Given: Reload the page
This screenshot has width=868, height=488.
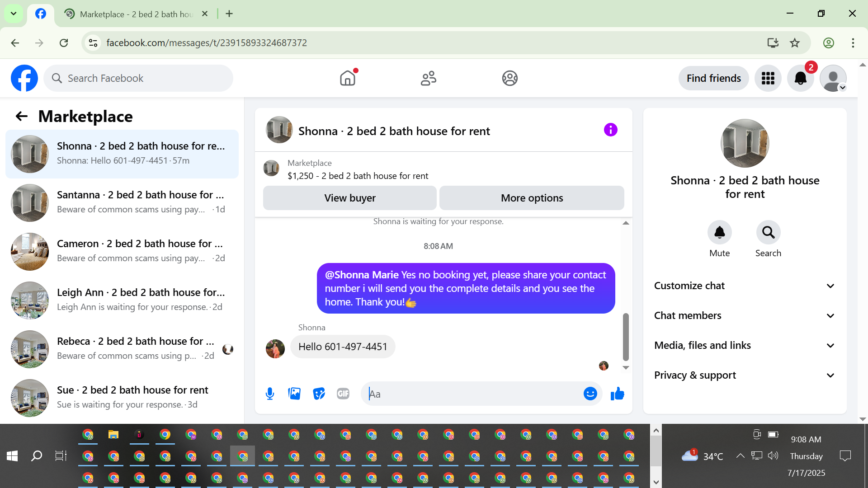Looking at the screenshot, I should click(64, 43).
